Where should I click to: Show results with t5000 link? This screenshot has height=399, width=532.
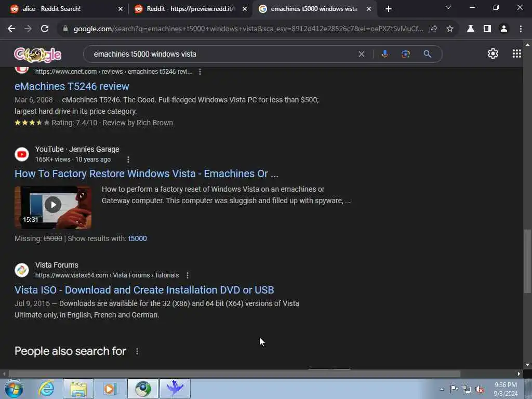[x=137, y=238]
